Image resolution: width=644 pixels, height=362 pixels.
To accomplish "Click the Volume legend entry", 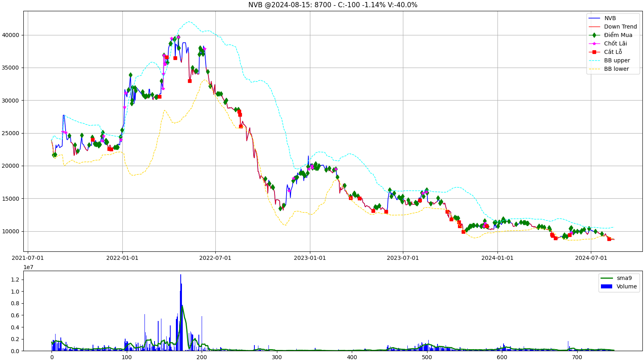I will pyautogui.click(x=619, y=286).
